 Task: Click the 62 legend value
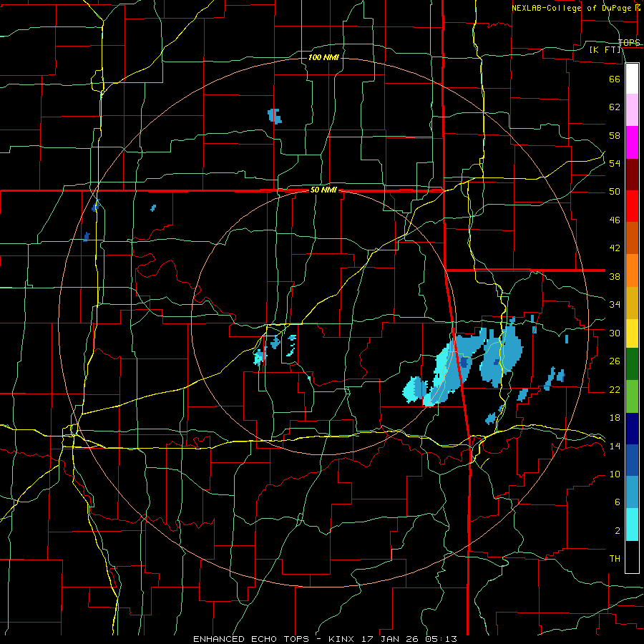click(x=615, y=107)
